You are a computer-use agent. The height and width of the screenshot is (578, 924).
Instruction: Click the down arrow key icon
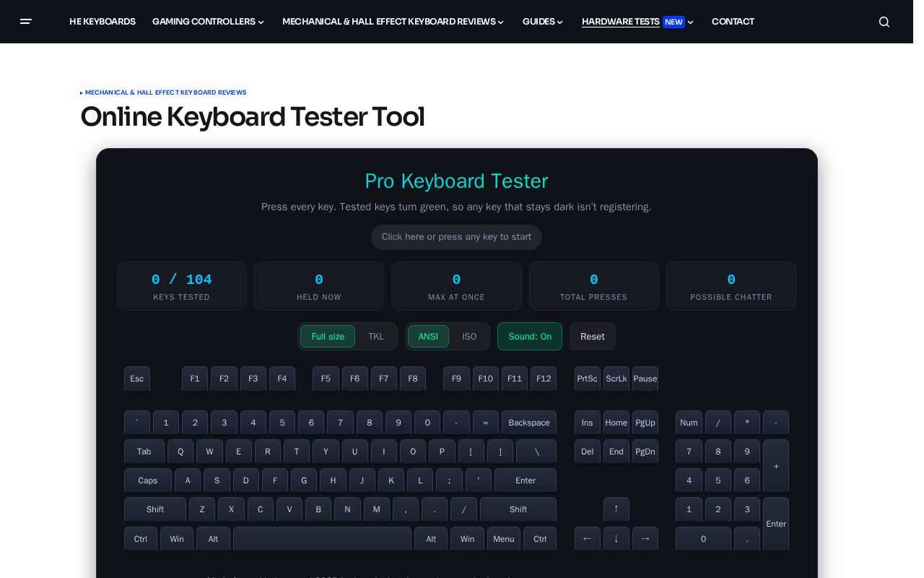pos(616,539)
